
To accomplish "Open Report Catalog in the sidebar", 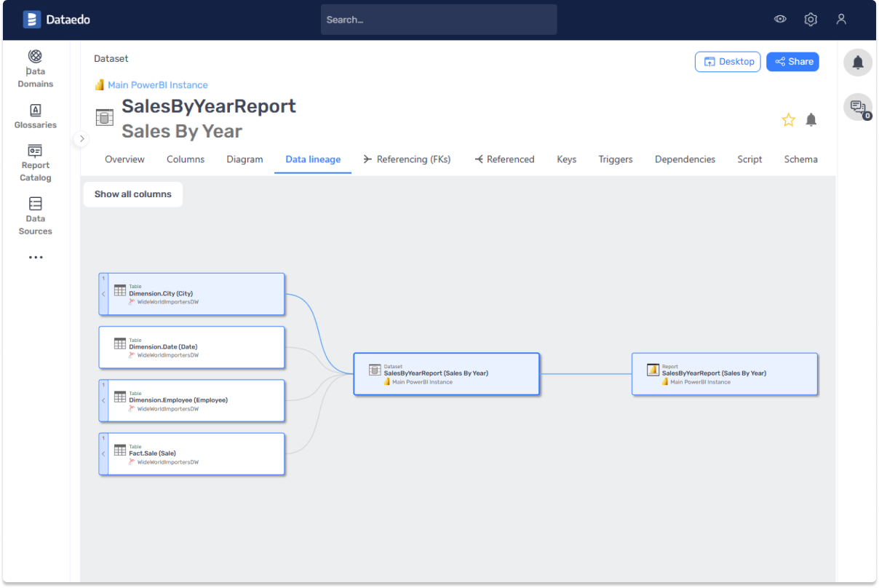I will [36, 163].
